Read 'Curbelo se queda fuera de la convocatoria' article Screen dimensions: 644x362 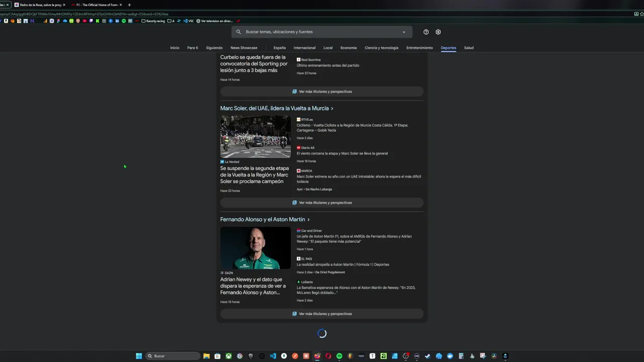(254, 64)
